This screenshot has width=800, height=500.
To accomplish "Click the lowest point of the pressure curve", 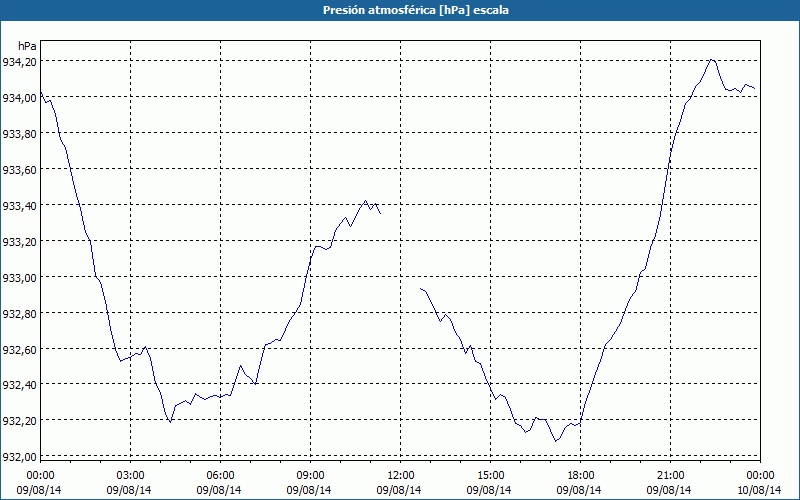I will coord(557,441).
